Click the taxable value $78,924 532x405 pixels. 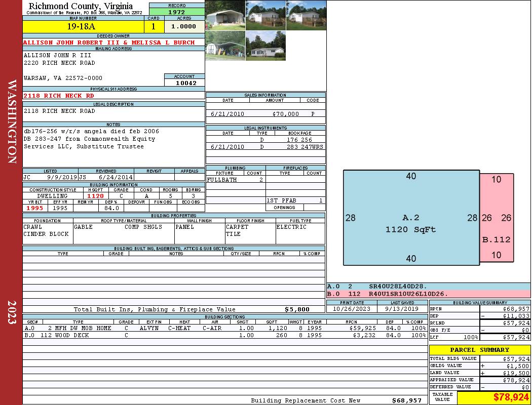click(493, 397)
